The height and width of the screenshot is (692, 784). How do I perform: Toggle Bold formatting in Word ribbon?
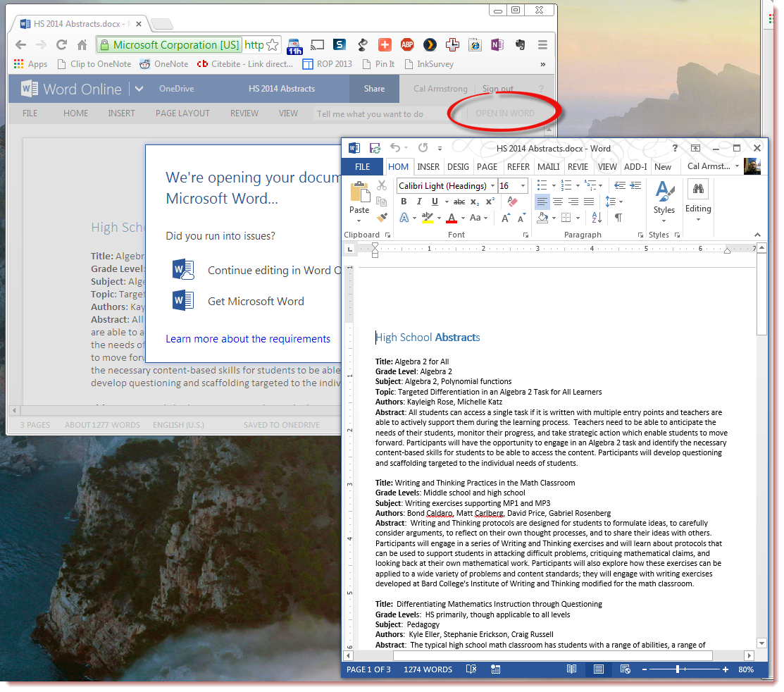click(404, 202)
